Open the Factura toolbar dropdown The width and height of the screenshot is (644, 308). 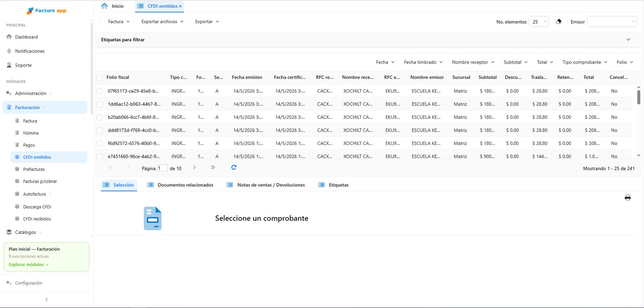[118, 21]
